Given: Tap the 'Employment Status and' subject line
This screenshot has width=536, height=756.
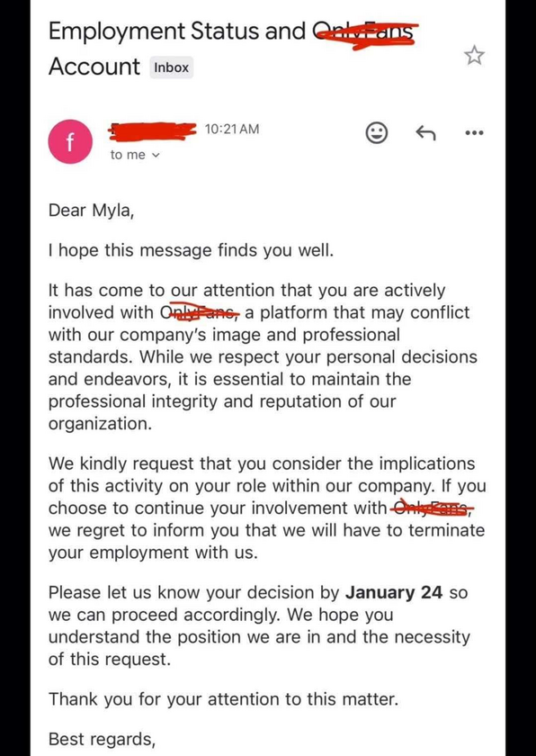Looking at the screenshot, I should (177, 31).
